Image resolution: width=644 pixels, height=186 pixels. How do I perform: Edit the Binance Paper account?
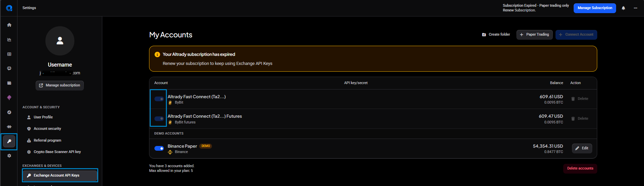(x=582, y=148)
